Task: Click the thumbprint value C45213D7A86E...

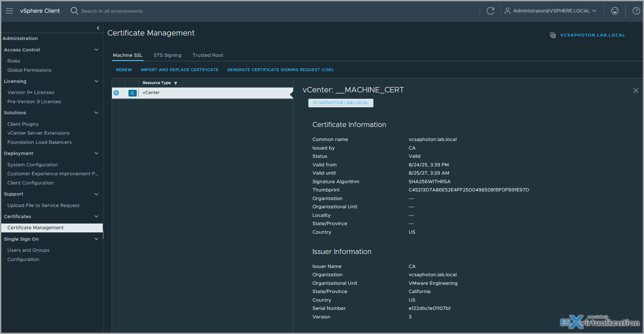Action: coord(469,190)
